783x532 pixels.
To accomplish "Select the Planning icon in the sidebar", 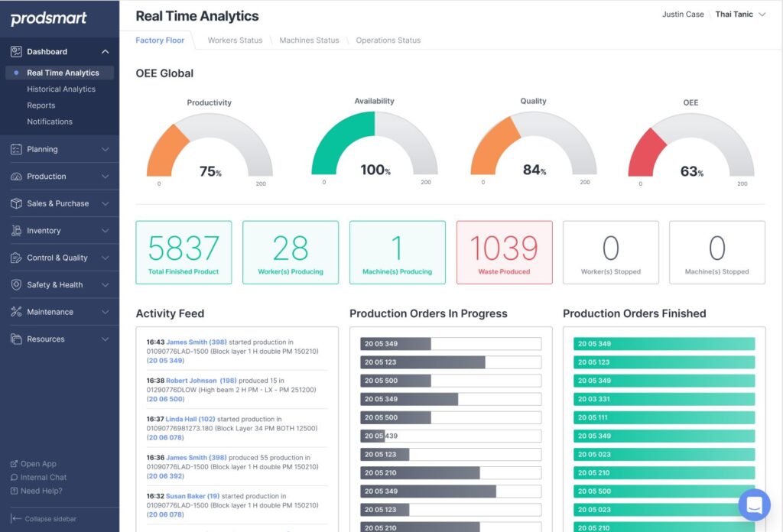I will point(17,149).
